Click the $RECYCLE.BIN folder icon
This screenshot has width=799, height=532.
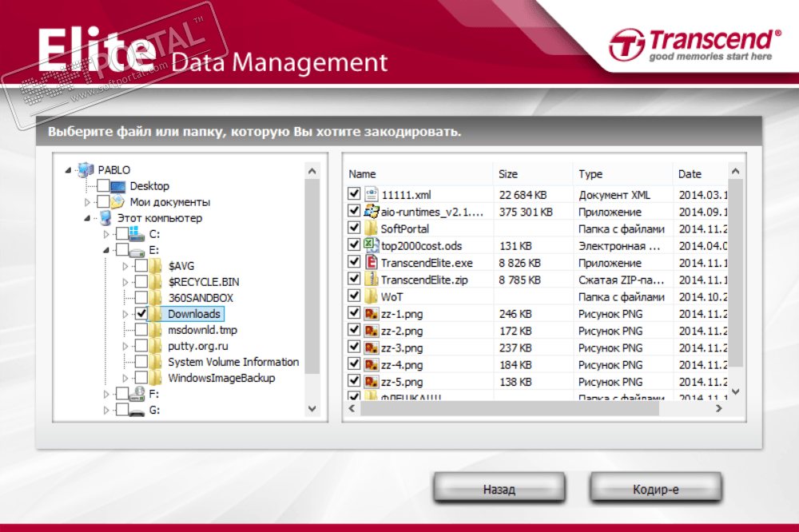click(x=156, y=282)
